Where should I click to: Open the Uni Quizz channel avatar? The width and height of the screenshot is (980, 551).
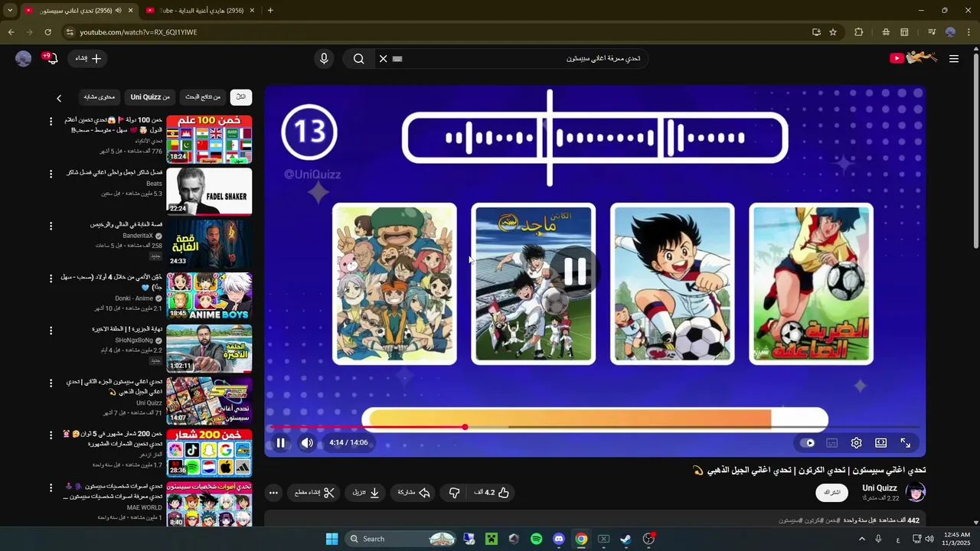(x=915, y=492)
